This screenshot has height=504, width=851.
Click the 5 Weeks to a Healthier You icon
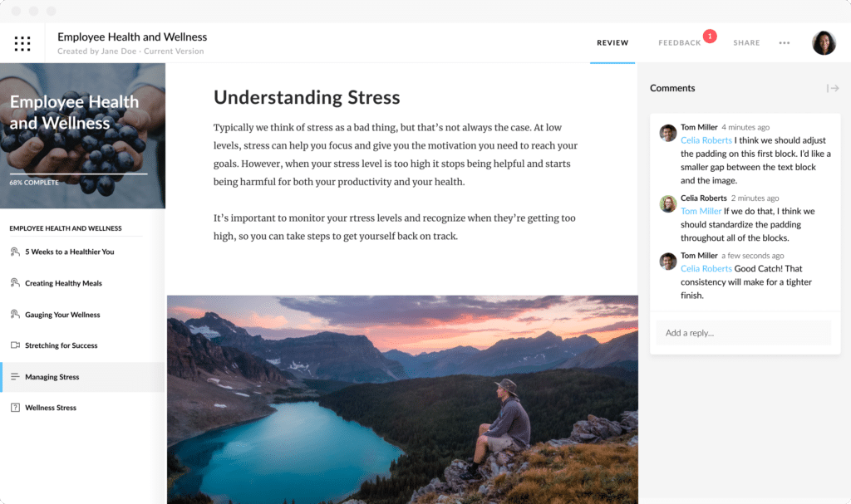click(x=15, y=252)
